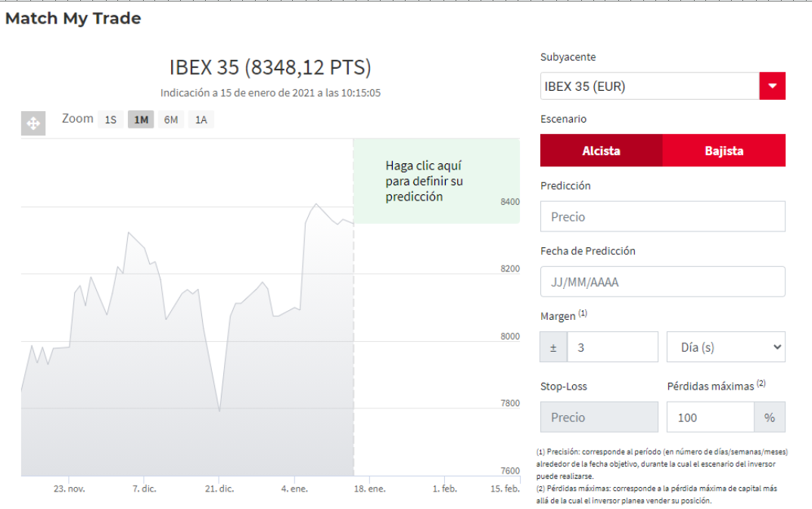Click the Margen value field
812x509 pixels.
tap(611, 347)
